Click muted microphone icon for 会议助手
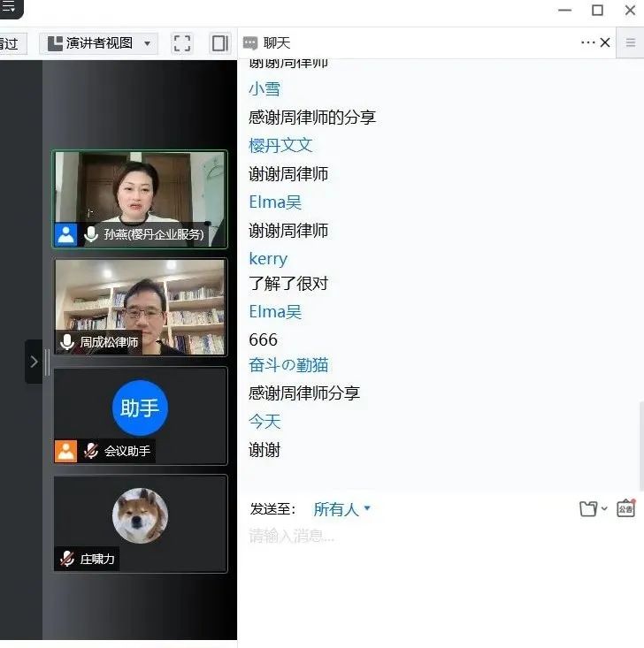The image size is (644, 648). 91,451
